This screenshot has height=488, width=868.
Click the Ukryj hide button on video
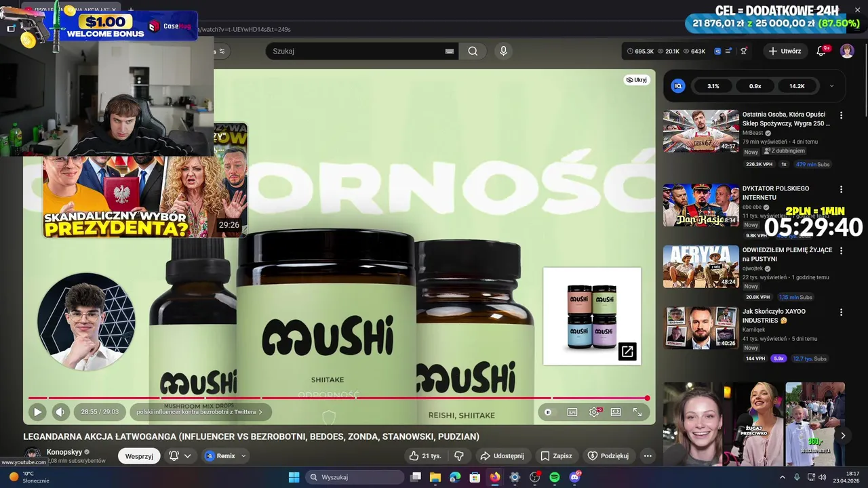point(637,79)
